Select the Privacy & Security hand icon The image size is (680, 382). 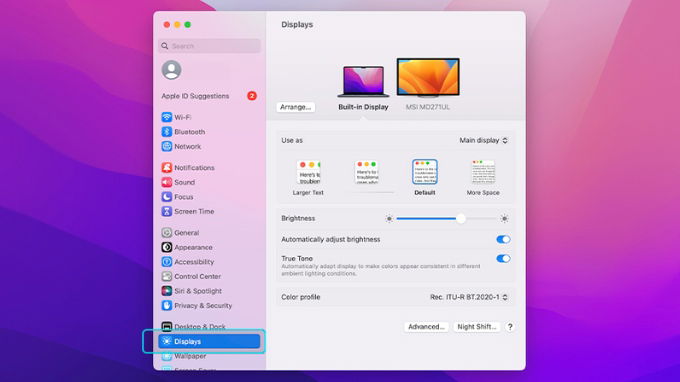pyautogui.click(x=167, y=305)
